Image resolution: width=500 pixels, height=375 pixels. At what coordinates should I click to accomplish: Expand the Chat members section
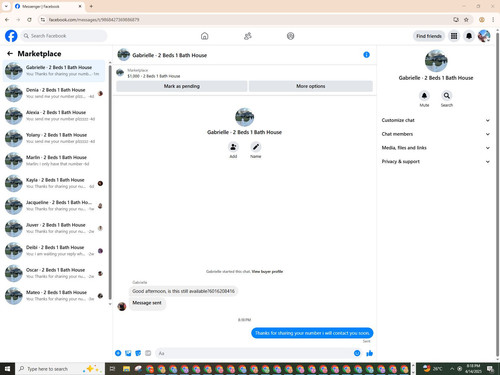[x=436, y=134]
